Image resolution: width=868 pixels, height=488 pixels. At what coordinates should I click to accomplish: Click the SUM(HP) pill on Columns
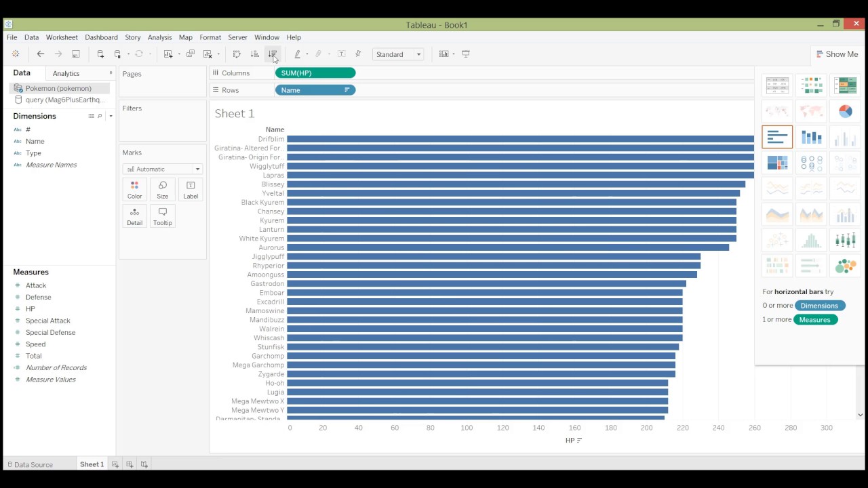315,73
